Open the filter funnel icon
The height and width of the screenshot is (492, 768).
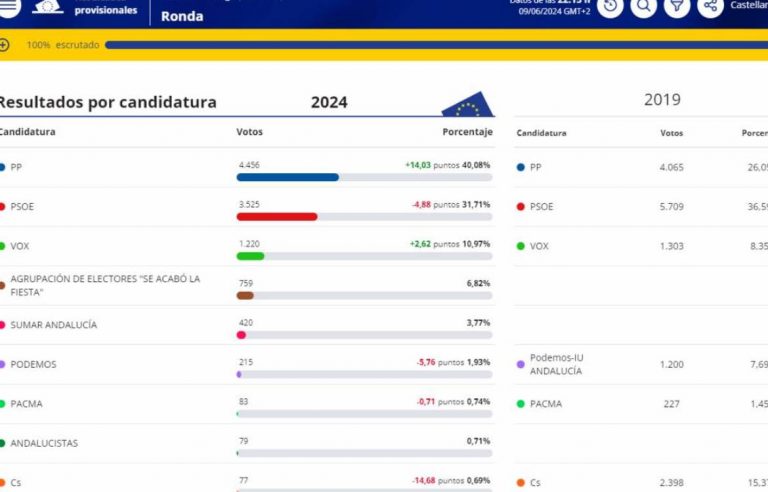[x=677, y=6]
